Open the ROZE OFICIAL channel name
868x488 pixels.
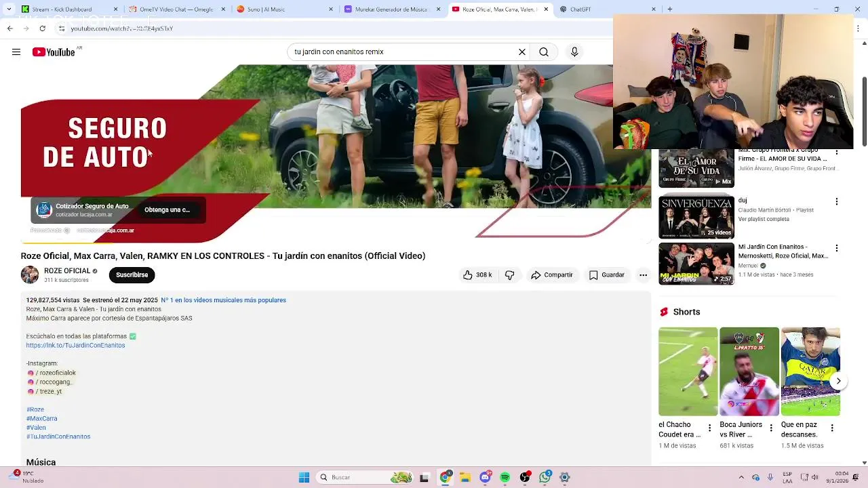pos(67,270)
